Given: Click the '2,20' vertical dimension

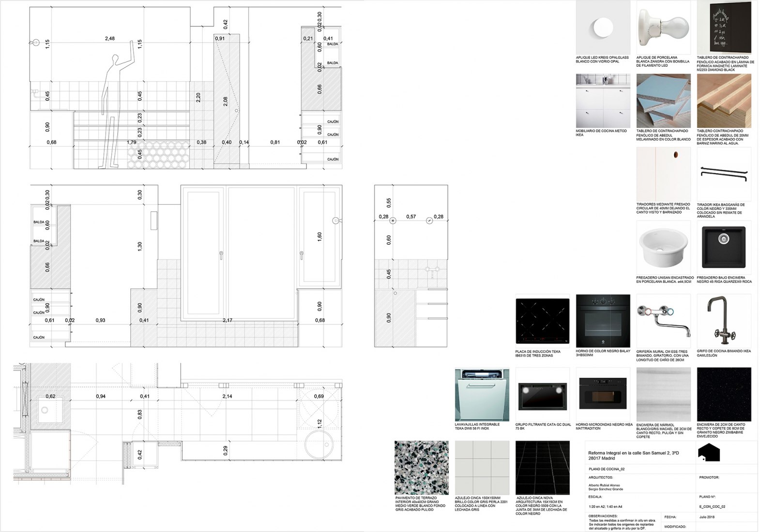Looking at the screenshot, I should (x=198, y=97).
